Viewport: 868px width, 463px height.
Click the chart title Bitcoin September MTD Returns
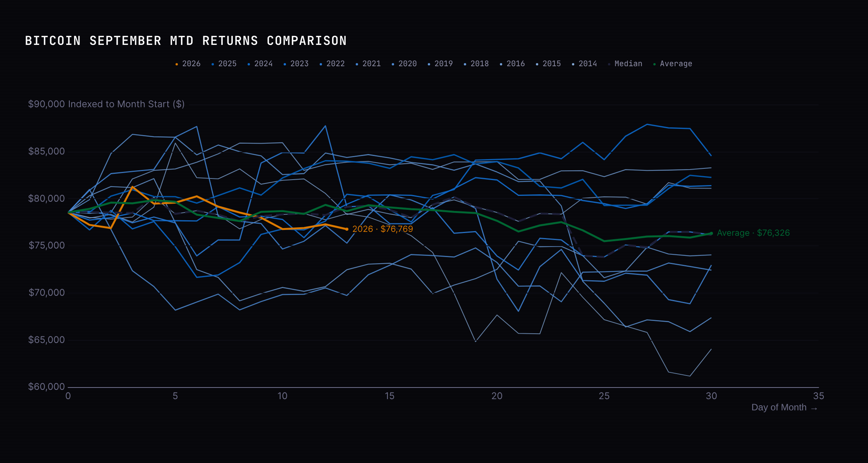(186, 41)
